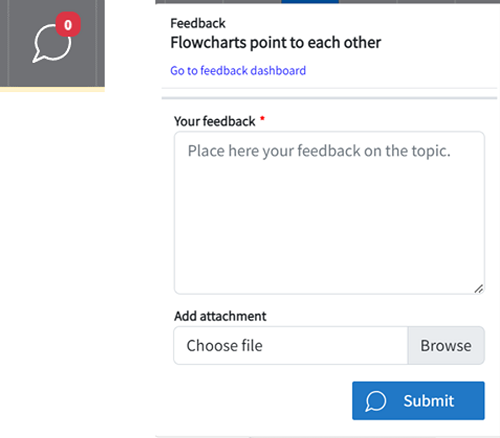Viewport: 500px width, 438px height.
Task: Browse for an attachment file
Action: tap(446, 345)
